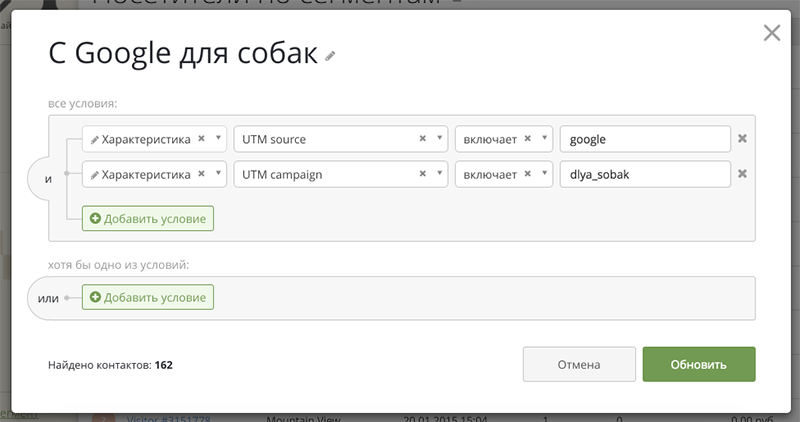The height and width of the screenshot is (422, 800).
Task: Clear second Характеристика selection
Action: [x=202, y=173]
